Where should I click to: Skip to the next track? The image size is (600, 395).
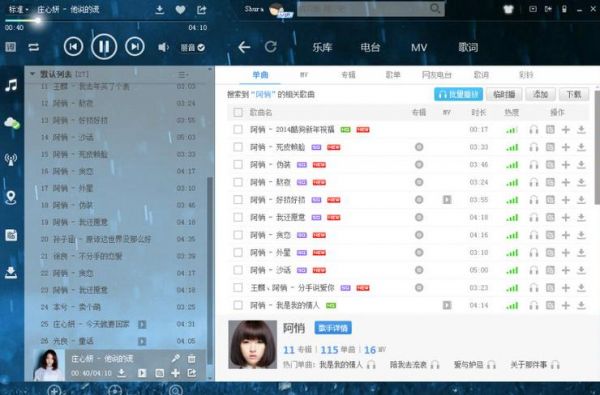click(x=135, y=47)
